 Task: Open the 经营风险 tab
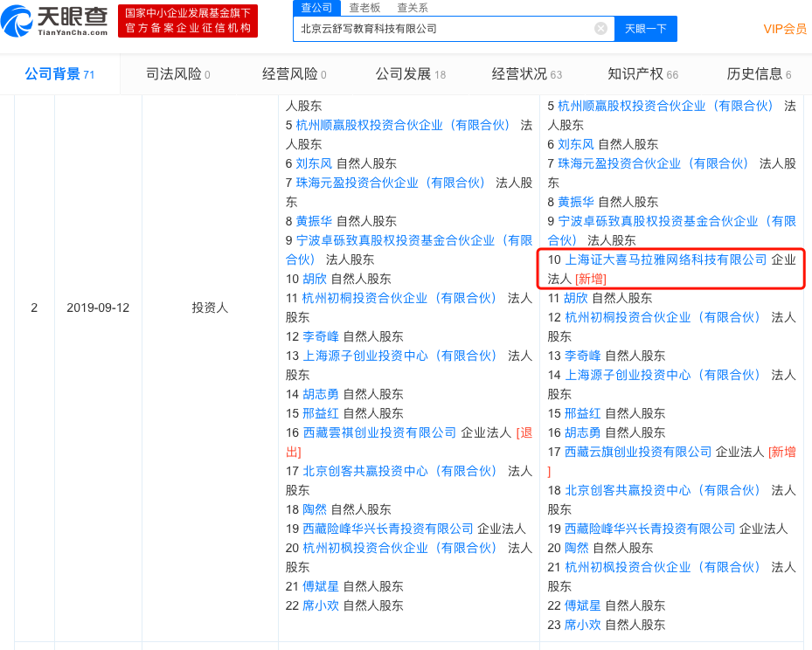point(294,74)
